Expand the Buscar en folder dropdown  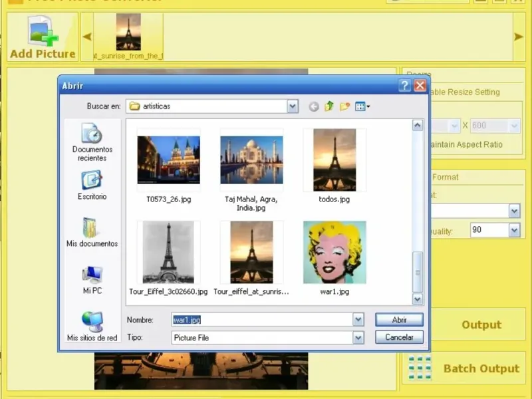tap(293, 106)
